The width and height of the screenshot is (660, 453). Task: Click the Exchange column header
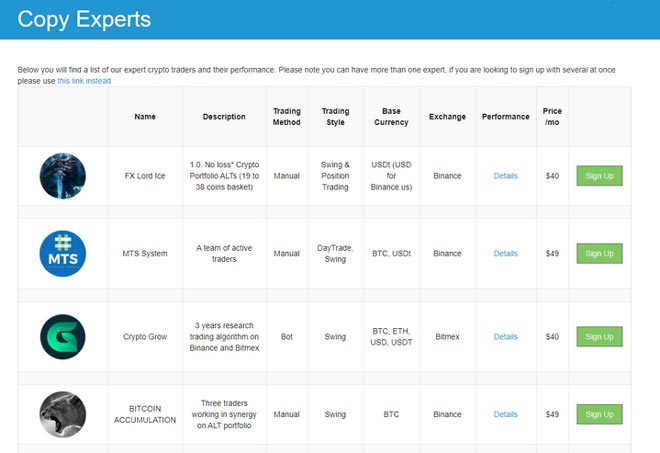point(447,117)
